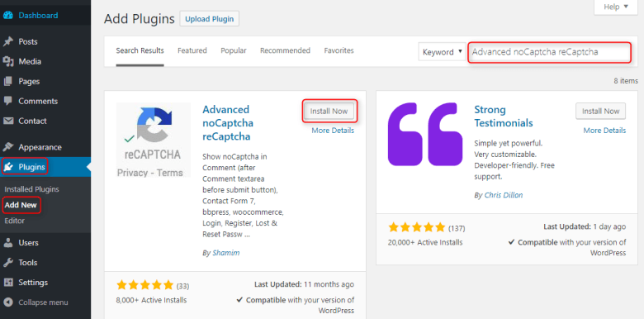
Task: Open the Comments menu item
Action: click(x=38, y=101)
